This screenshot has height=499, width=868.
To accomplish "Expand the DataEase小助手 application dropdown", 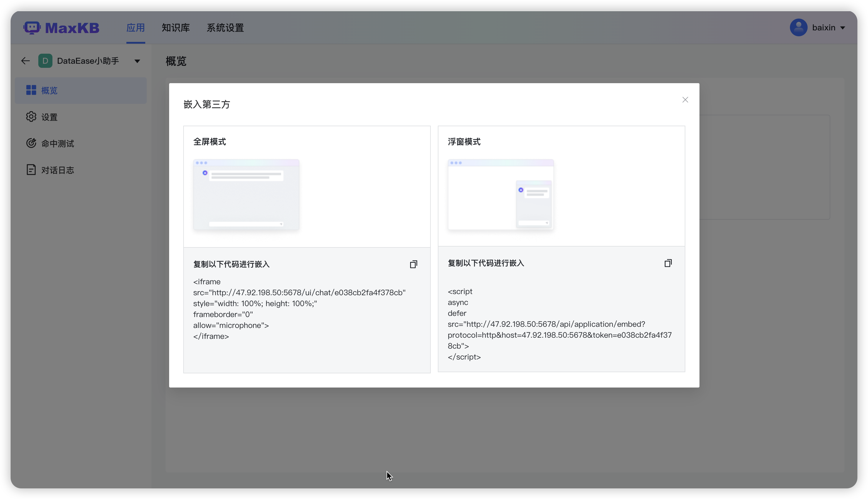I will click(137, 61).
